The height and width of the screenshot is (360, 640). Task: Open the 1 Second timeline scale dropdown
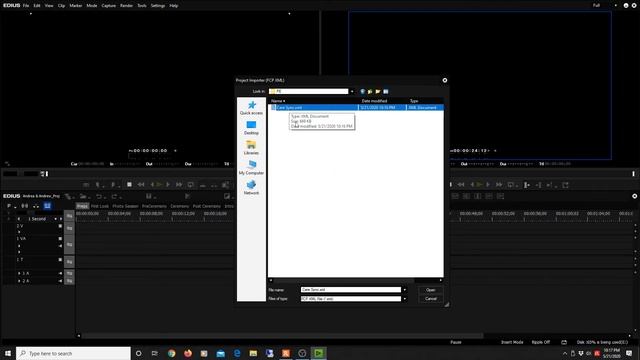tap(56, 219)
